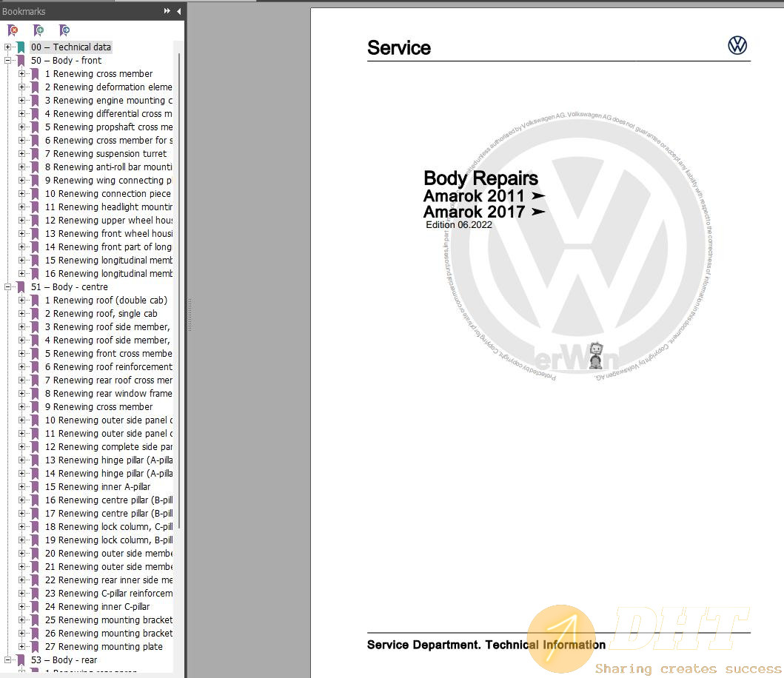Open 16 Renewing centre pillar (B-pillar)
784x678 pixels.
click(x=109, y=500)
